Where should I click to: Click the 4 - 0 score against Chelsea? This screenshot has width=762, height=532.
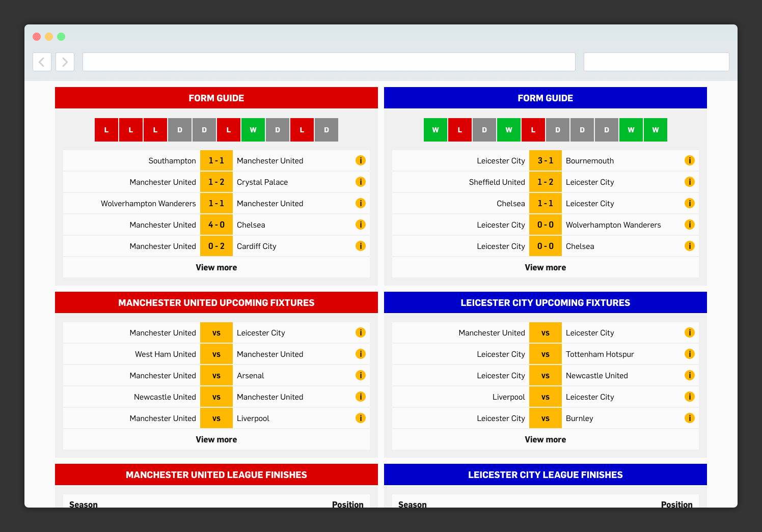click(216, 225)
